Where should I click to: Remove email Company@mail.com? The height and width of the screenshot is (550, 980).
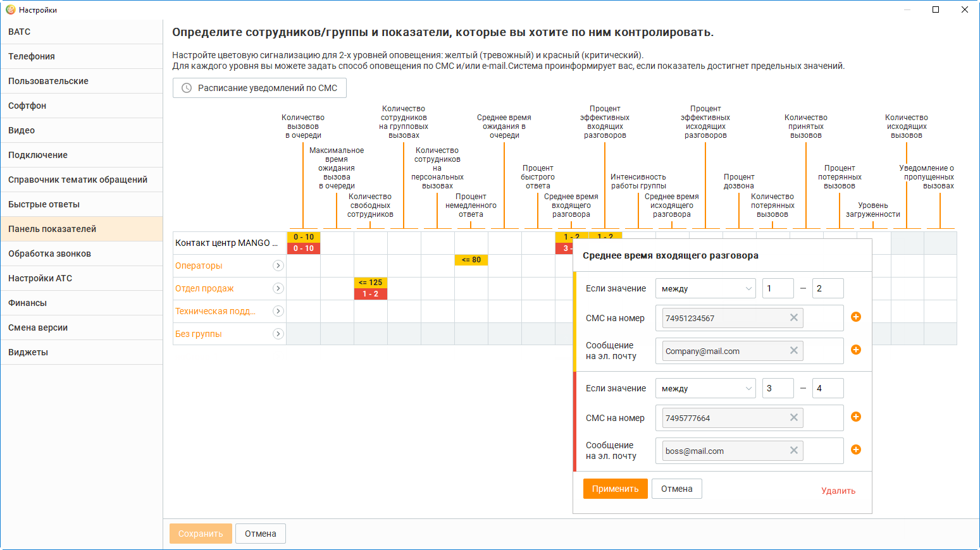click(x=794, y=350)
